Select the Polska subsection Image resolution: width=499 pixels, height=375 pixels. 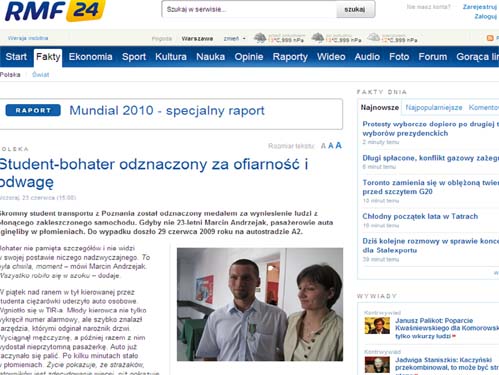pyautogui.click(x=10, y=75)
